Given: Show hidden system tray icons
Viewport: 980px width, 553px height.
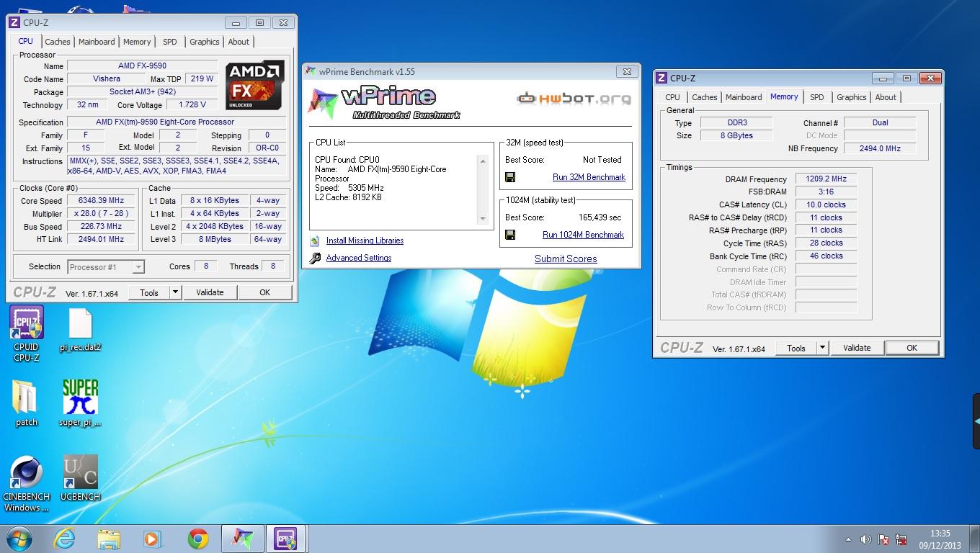Looking at the screenshot, I should [x=848, y=539].
